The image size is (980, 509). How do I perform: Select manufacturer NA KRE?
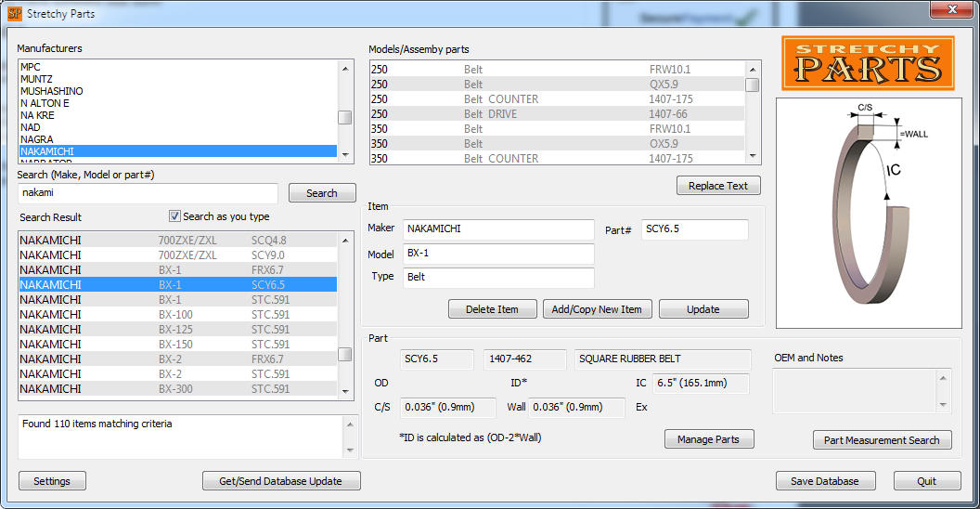pyautogui.click(x=178, y=115)
